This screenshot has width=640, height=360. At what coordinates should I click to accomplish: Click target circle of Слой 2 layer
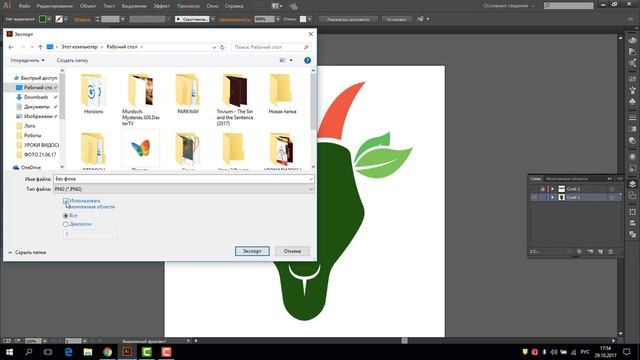tap(612, 189)
